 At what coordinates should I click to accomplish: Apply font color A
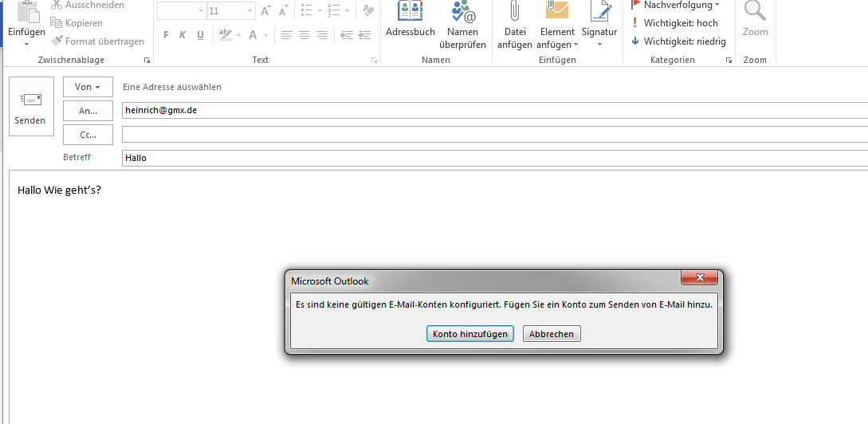253,35
